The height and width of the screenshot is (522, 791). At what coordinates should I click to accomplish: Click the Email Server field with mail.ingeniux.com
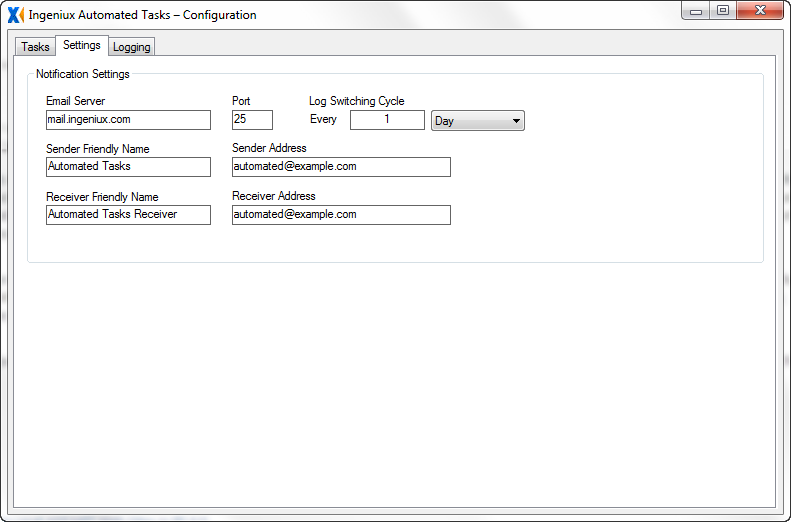(128, 120)
